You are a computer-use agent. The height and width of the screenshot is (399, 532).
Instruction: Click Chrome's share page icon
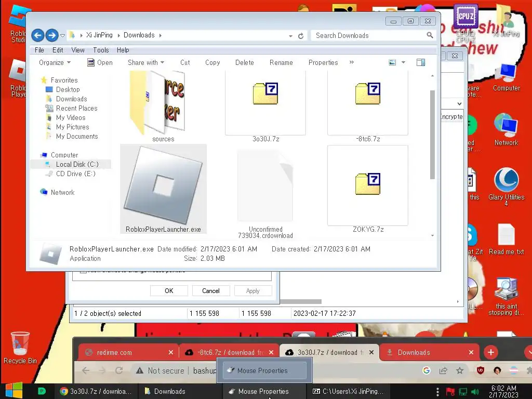[443, 370]
